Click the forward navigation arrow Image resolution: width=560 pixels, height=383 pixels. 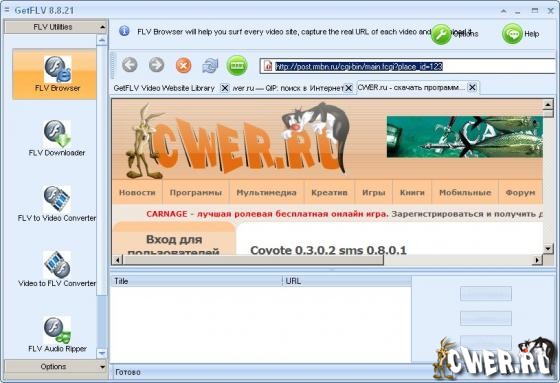(156, 65)
